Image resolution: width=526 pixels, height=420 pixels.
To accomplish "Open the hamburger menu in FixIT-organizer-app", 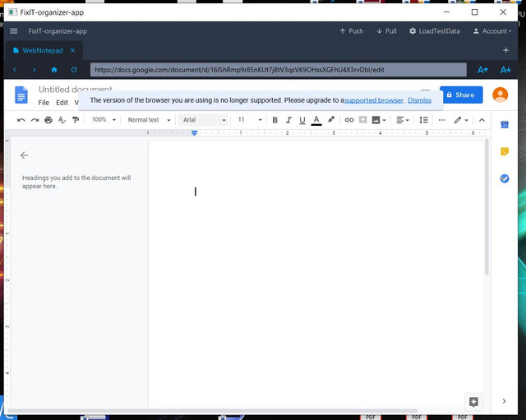I will [14, 31].
